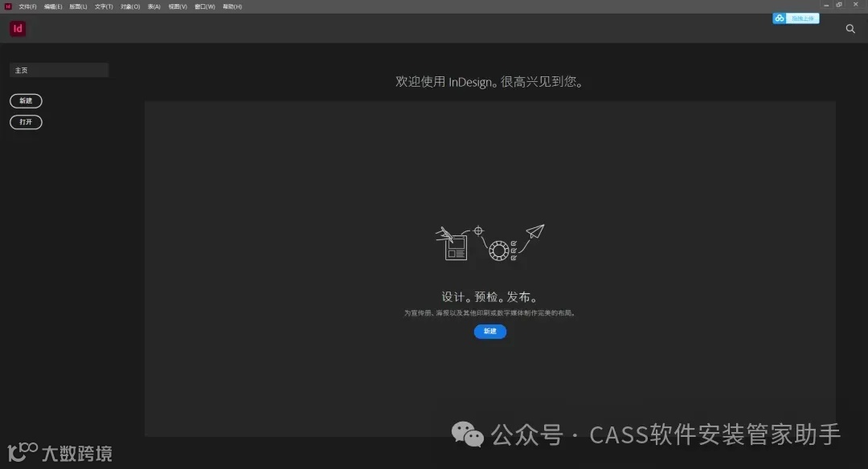Screen dimensions: 868x469
Task: Open the 版面(L) menu
Action: tap(78, 6)
